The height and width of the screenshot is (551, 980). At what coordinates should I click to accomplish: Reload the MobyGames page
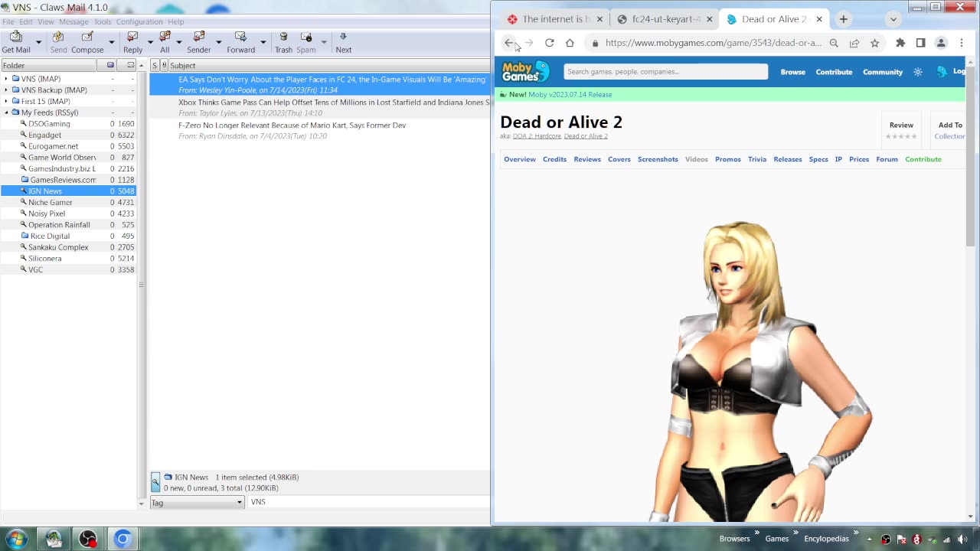click(x=549, y=43)
